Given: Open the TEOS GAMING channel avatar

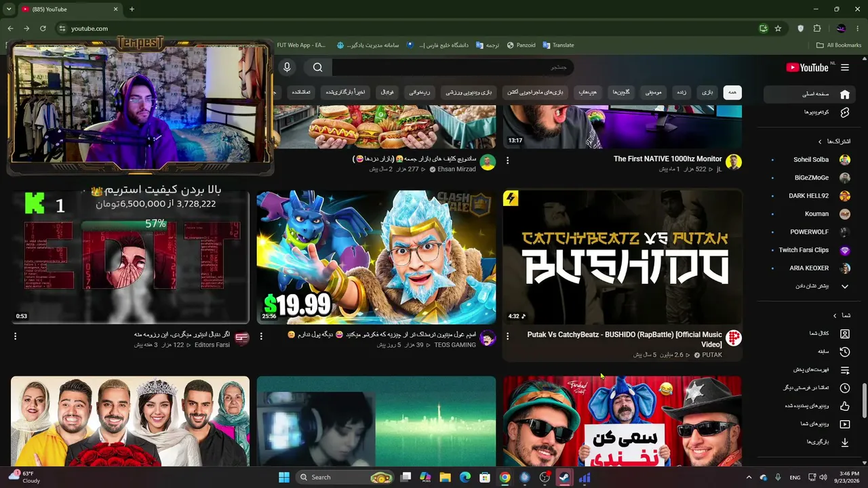Looking at the screenshot, I should coord(488,338).
